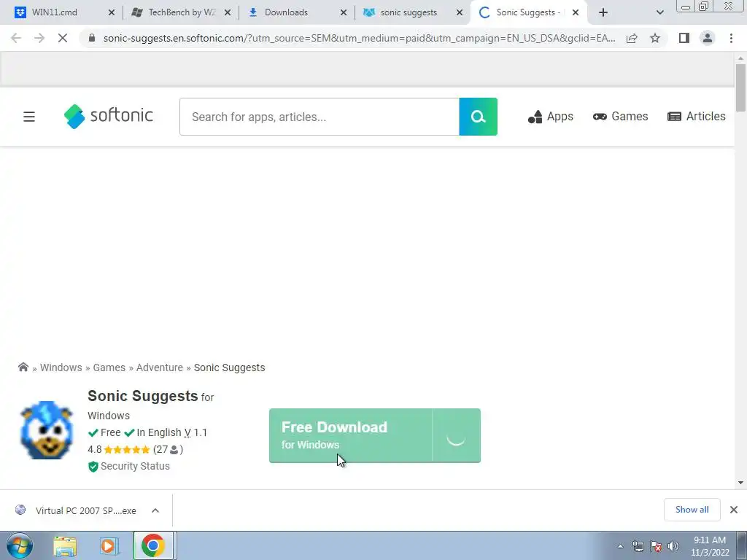Stop loading the page
This screenshot has height=560, width=747.
(x=63, y=38)
